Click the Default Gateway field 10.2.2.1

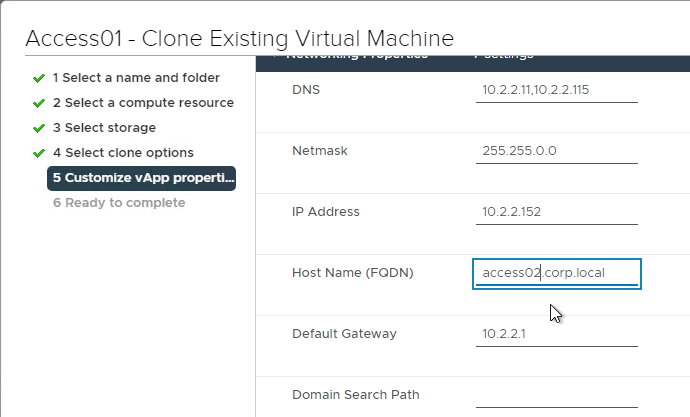pyautogui.click(x=557, y=334)
